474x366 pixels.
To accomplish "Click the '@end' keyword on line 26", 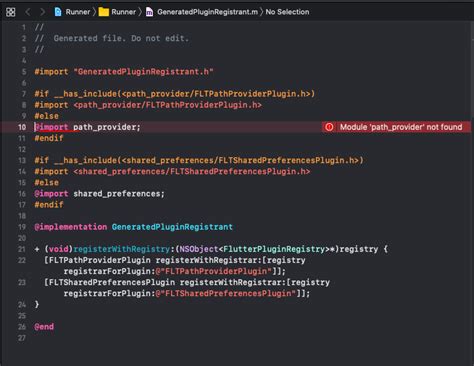I will point(44,327).
